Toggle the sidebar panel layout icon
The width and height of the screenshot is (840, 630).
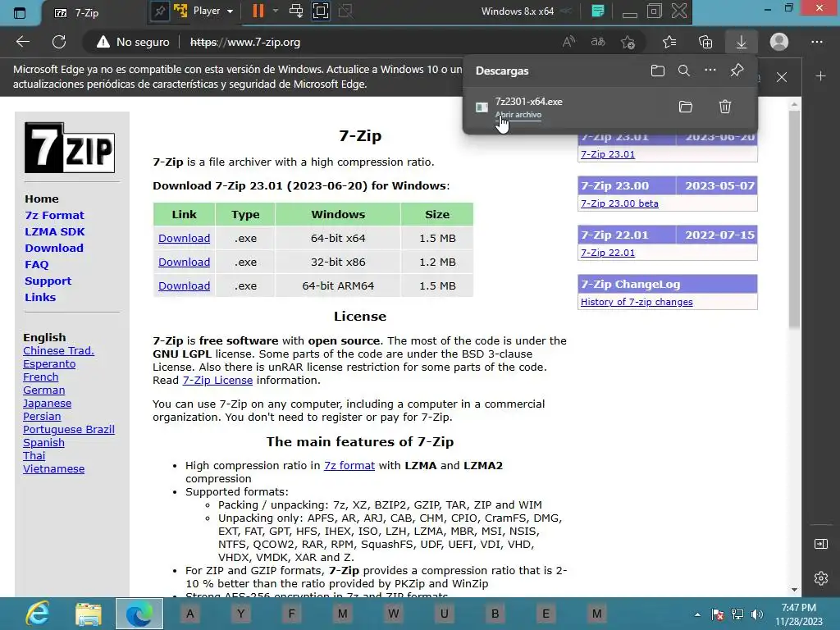click(x=820, y=544)
